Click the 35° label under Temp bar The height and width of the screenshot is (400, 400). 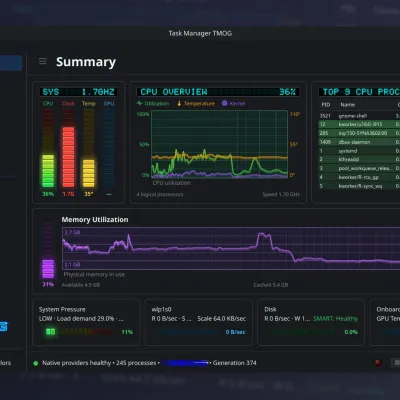(x=88, y=194)
